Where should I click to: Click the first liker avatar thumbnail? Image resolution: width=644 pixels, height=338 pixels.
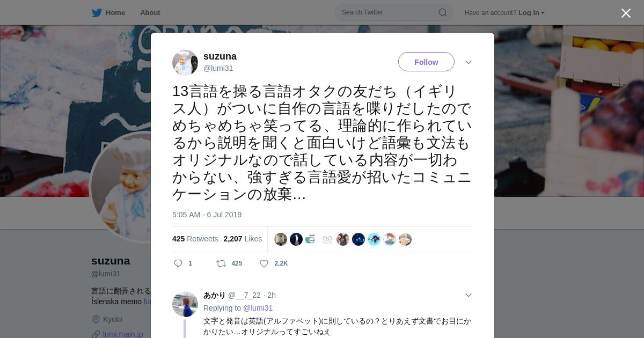[x=281, y=239]
